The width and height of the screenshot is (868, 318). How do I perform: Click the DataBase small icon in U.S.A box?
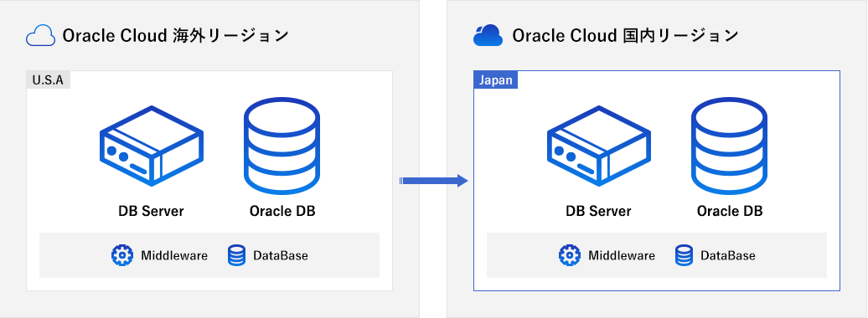[236, 255]
